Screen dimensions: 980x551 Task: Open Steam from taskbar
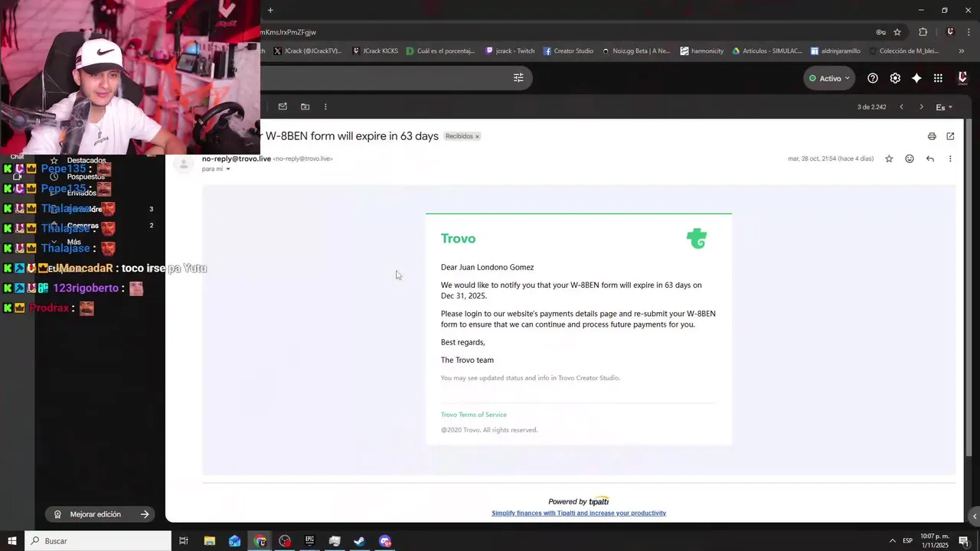coord(359,541)
